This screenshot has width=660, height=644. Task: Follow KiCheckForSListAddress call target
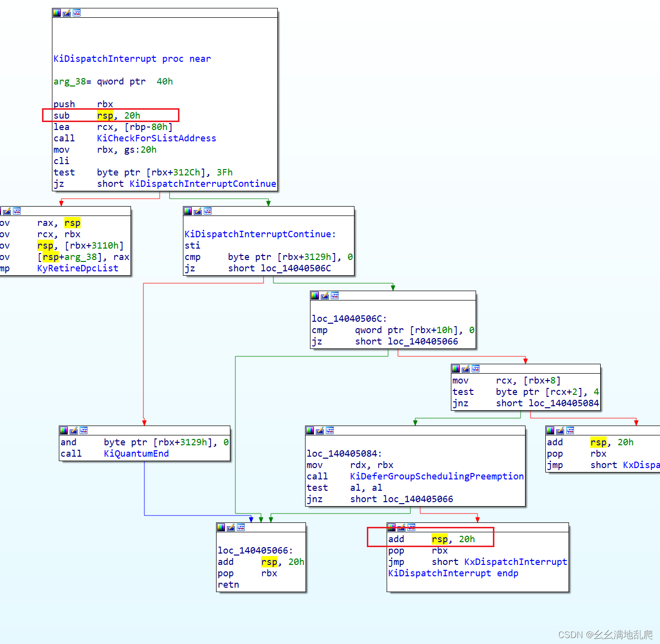coord(157,138)
